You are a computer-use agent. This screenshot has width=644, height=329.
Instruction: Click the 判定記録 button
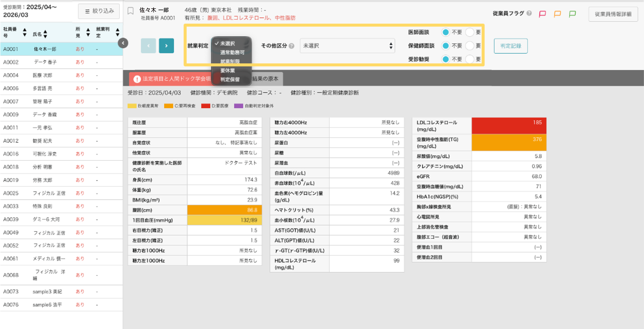pos(510,46)
